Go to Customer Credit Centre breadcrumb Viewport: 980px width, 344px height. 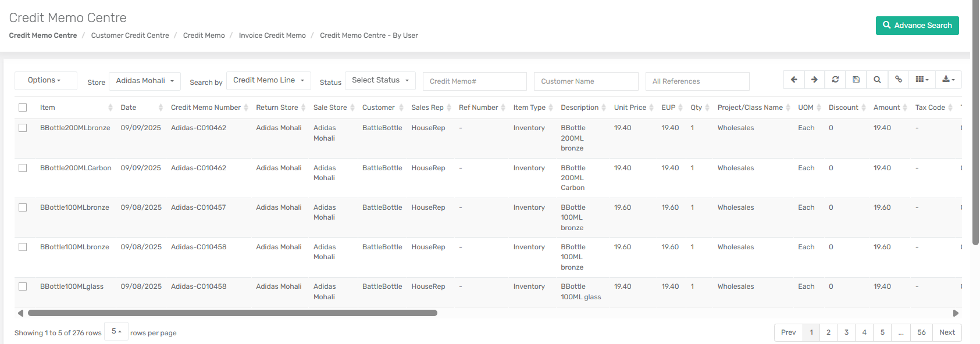point(130,35)
